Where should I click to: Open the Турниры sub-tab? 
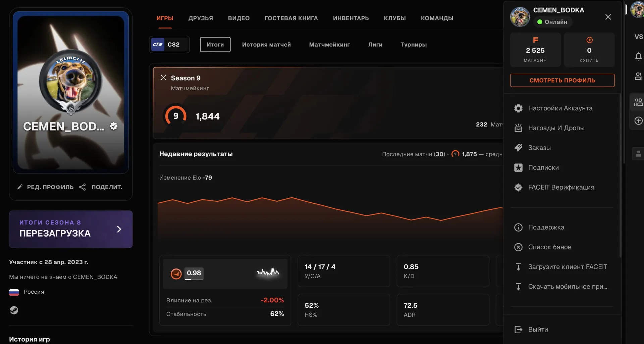tap(414, 44)
